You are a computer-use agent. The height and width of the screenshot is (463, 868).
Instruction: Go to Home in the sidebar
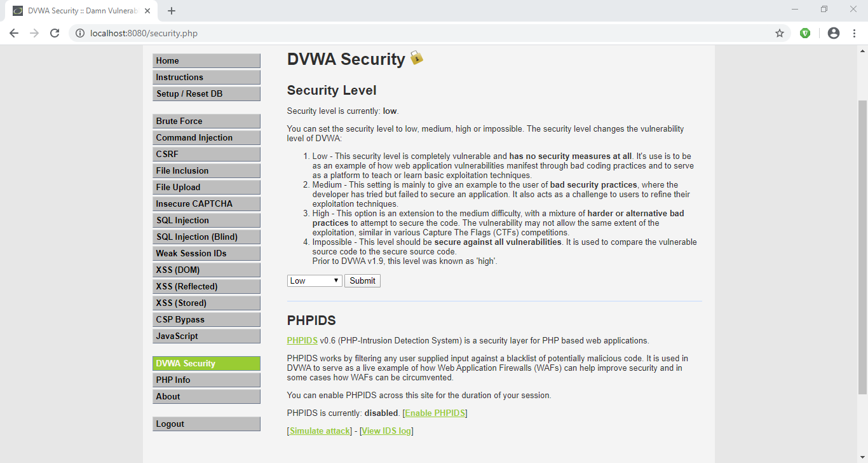click(x=207, y=60)
